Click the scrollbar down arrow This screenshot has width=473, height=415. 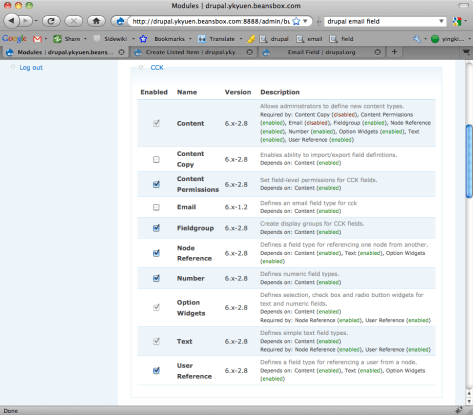(469, 402)
